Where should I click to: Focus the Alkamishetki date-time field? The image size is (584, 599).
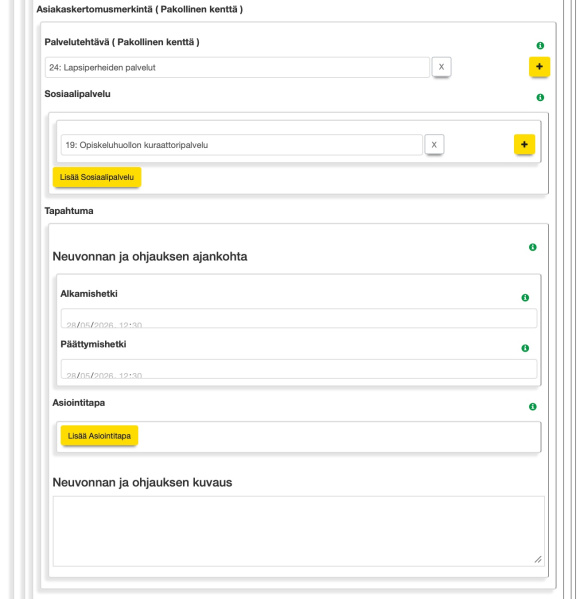pyautogui.click(x=299, y=318)
